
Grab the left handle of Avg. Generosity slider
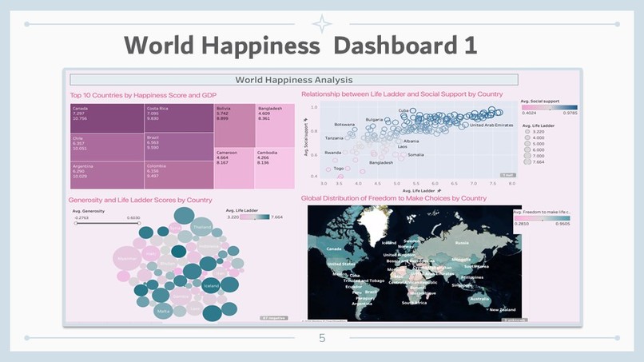[76, 223]
